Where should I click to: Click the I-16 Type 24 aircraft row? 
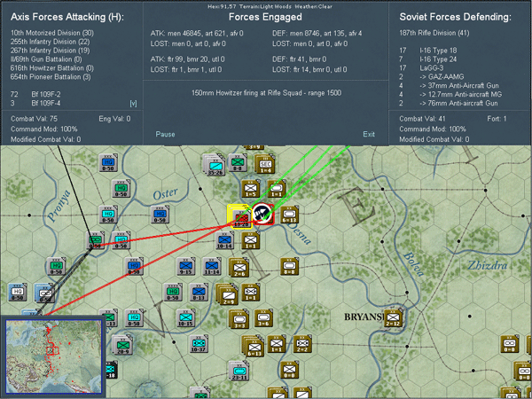pyautogui.click(x=428, y=59)
